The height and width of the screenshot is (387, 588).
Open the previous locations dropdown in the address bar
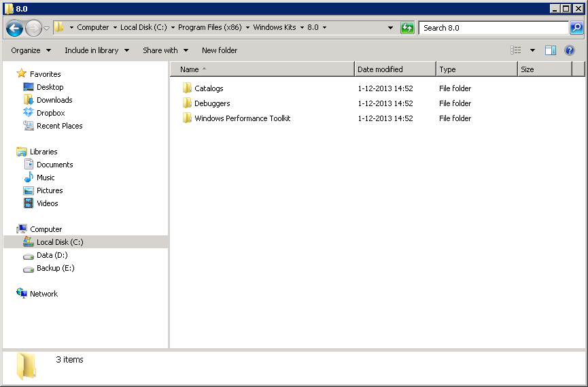click(390, 28)
